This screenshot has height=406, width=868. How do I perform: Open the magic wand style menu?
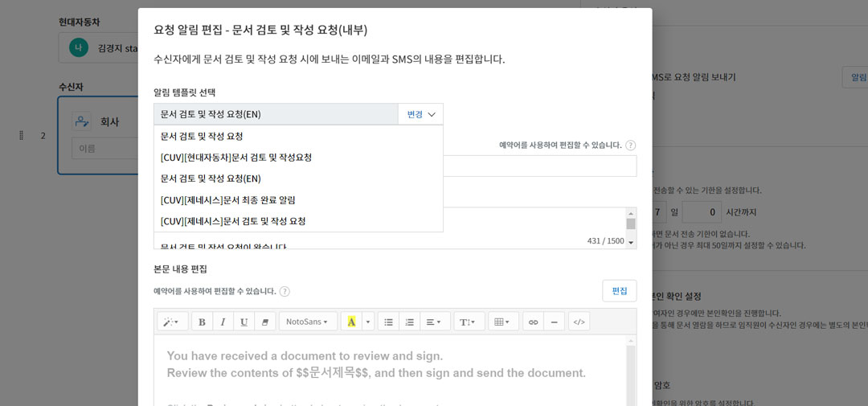tap(172, 322)
